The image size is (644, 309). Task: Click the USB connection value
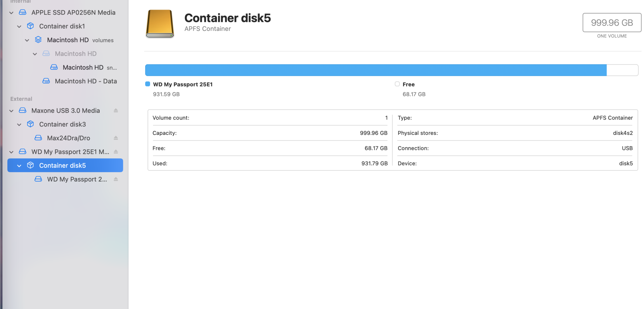point(627,148)
